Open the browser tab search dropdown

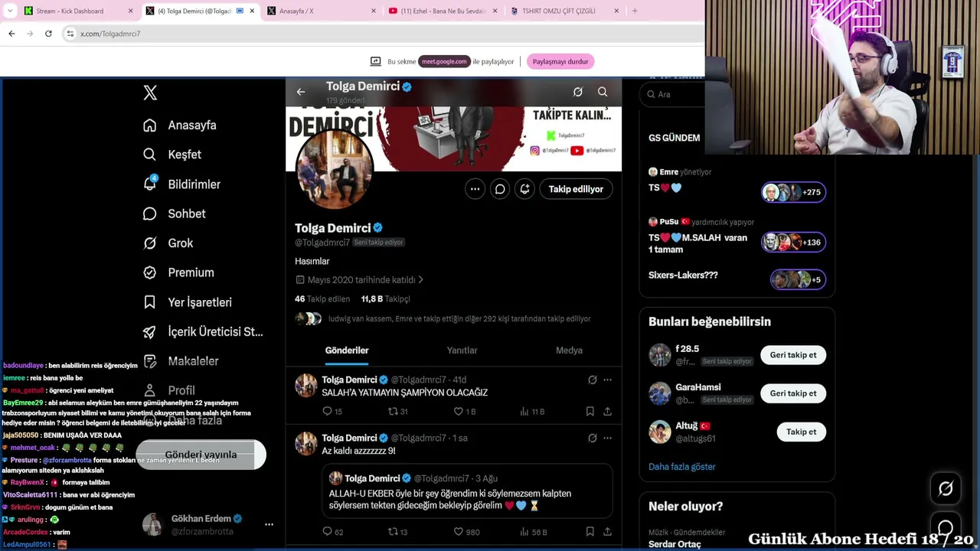click(x=10, y=11)
